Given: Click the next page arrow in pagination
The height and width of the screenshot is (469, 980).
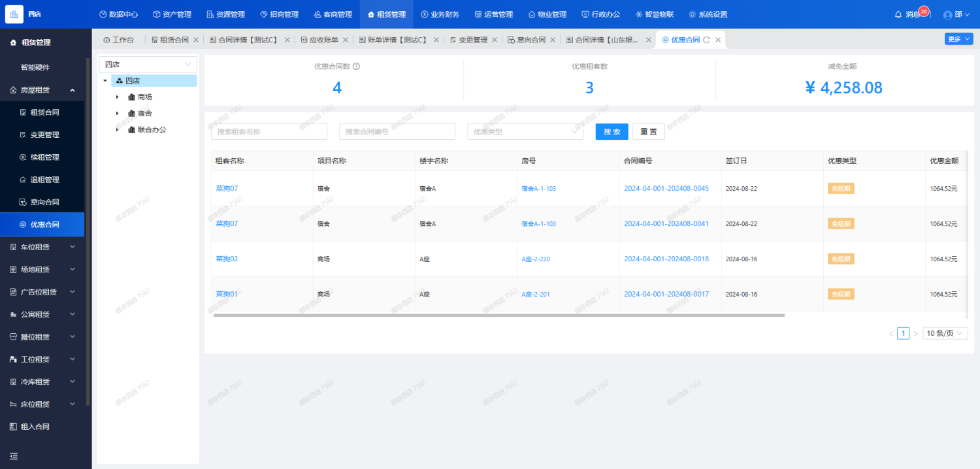Looking at the screenshot, I should [x=915, y=333].
